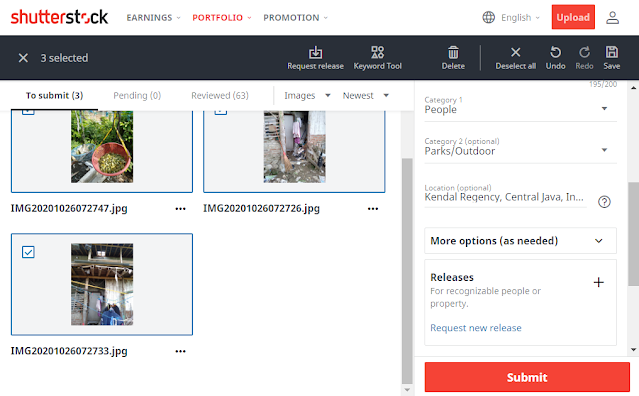The width and height of the screenshot is (639, 396).
Task: Select the broom and doorway thumbnail
Action: click(294, 147)
